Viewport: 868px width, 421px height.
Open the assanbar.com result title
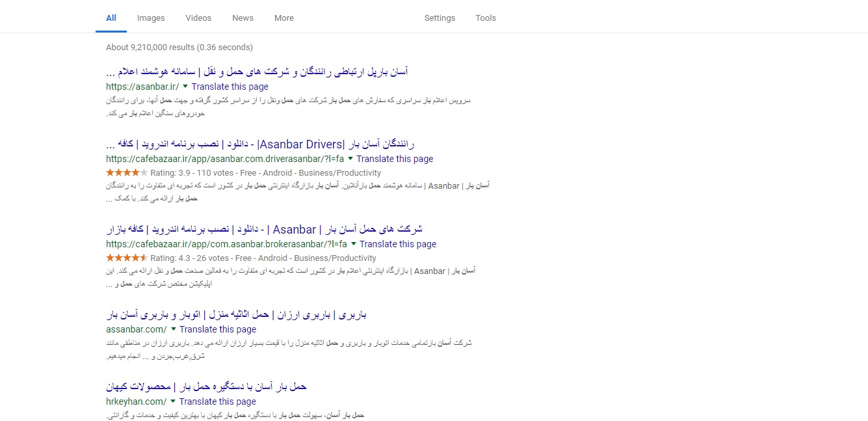coord(237,315)
